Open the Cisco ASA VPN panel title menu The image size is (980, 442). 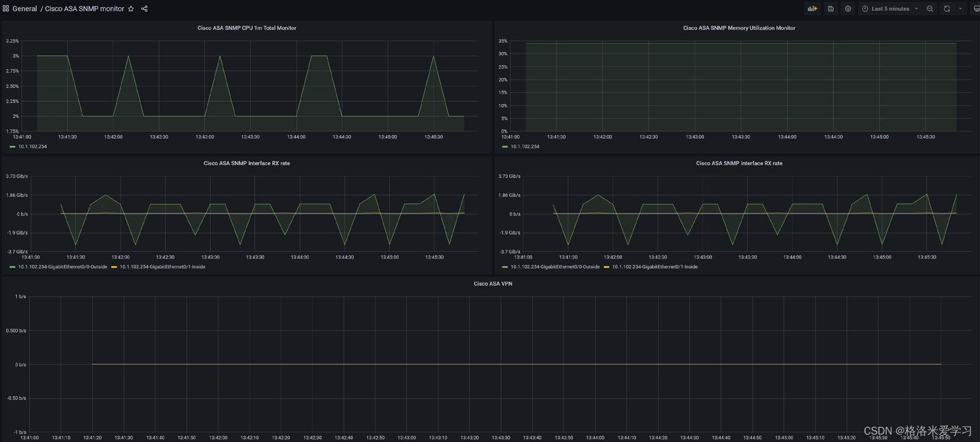(x=493, y=284)
